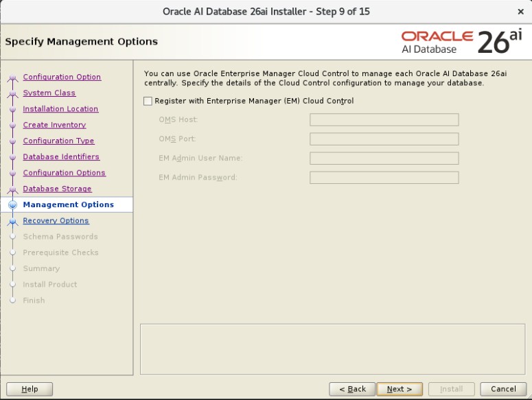Click the Back button
532x400 pixels.
point(352,389)
